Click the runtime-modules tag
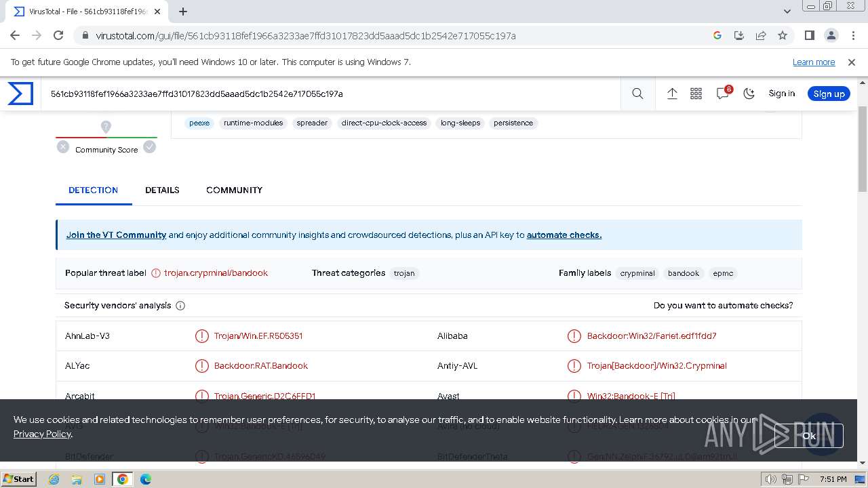Screen dimensions: 868x488 click(x=254, y=123)
